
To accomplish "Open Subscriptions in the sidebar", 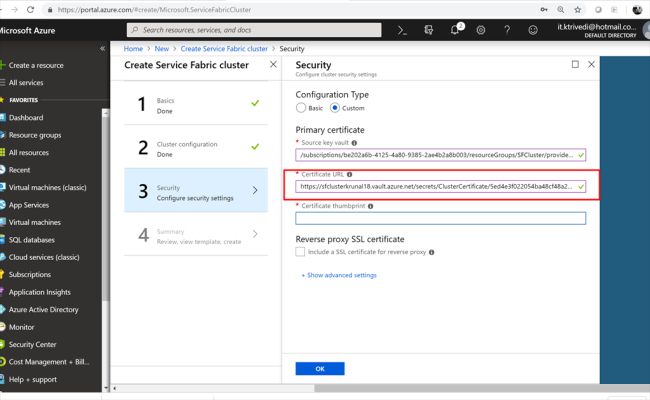I will tap(29, 274).
